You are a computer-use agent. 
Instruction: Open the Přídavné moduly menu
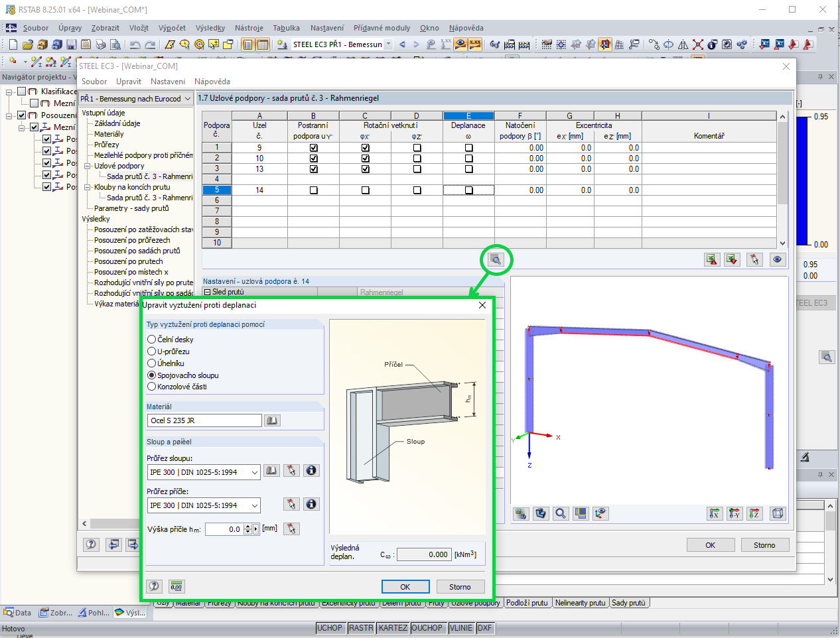point(382,28)
